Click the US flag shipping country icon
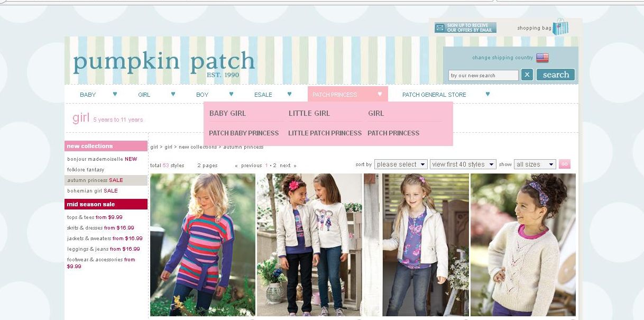The height and width of the screenshot is (320, 644). pos(542,58)
